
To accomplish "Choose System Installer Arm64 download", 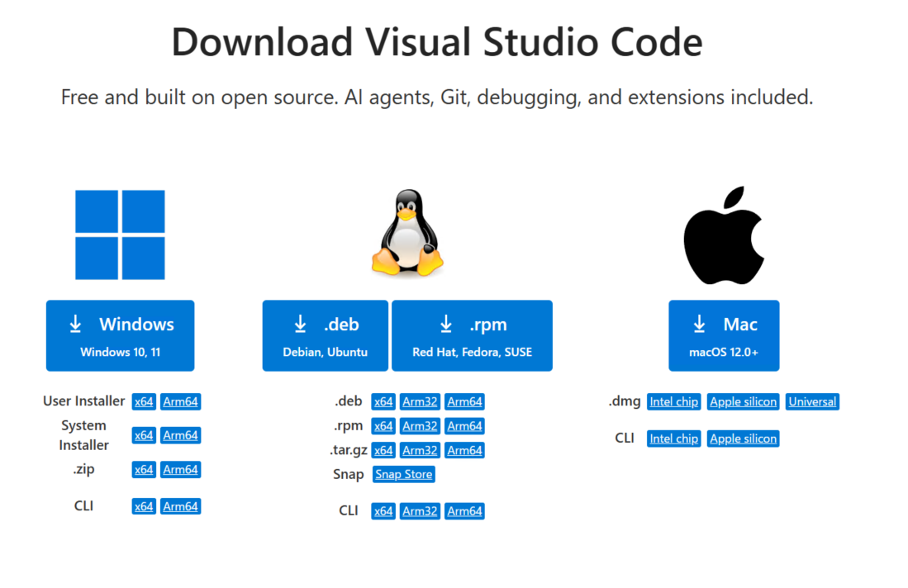I will pyautogui.click(x=181, y=435).
